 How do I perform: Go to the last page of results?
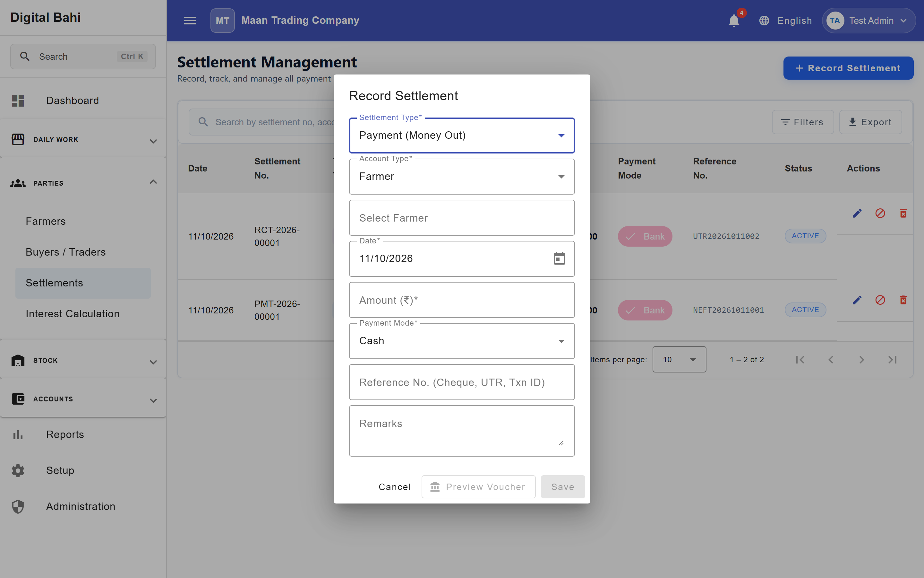892,360
